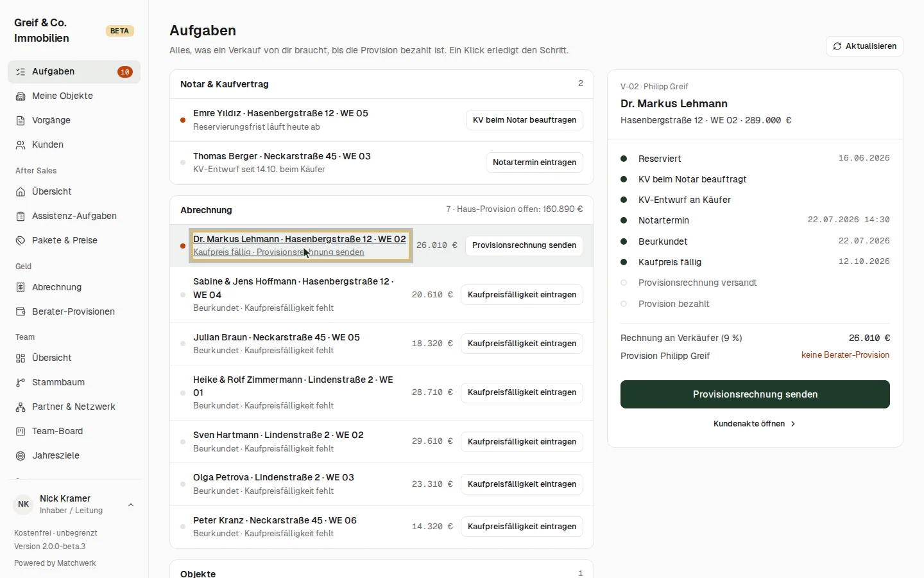The image size is (924, 578).
Task: Open Meine Objekte in the sidebar
Action: pyautogui.click(x=74, y=96)
